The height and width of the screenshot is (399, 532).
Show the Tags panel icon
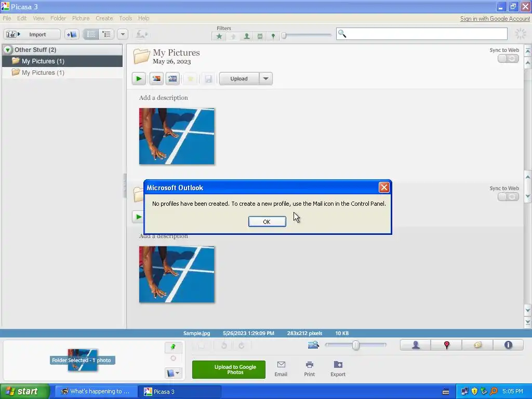click(477, 345)
